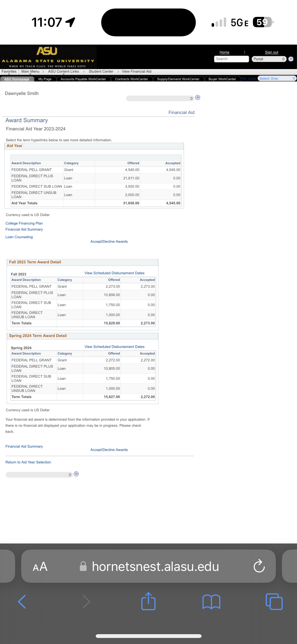Screen dimensions: 297x644
Task: Click Fall 2023 Term Totals offered 15,829.00
Action: (112, 323)
